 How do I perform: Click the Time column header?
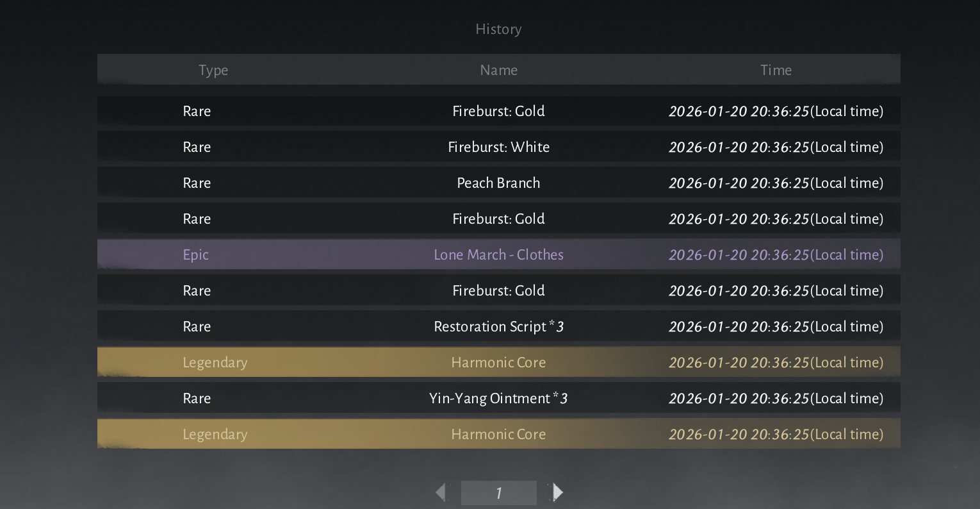coord(776,70)
